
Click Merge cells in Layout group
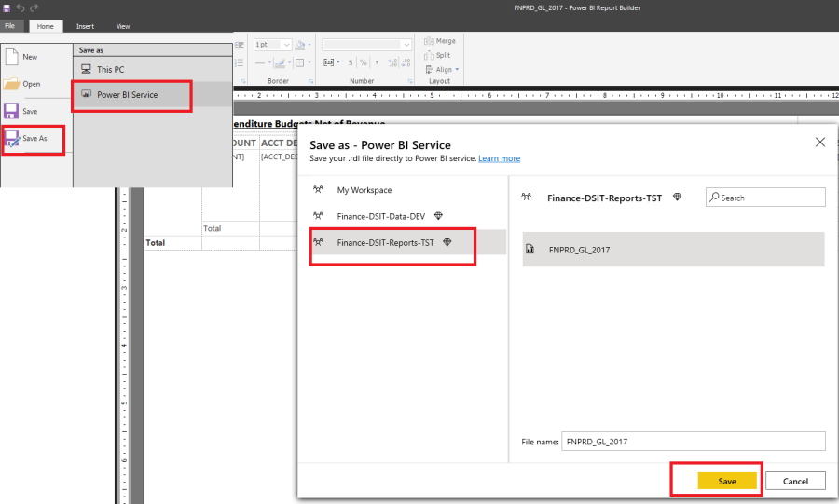tap(440, 41)
